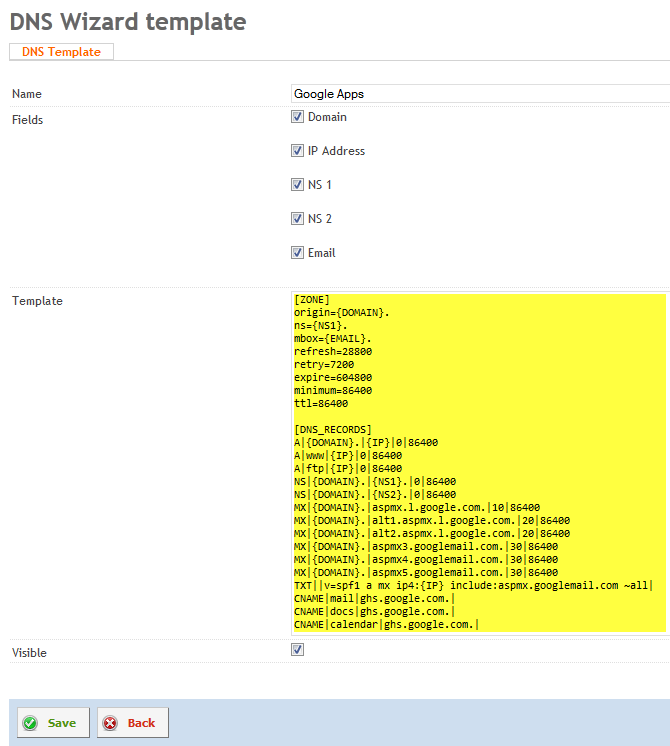Click the ns={NS1}. line
670x746 pixels.
pyautogui.click(x=321, y=326)
